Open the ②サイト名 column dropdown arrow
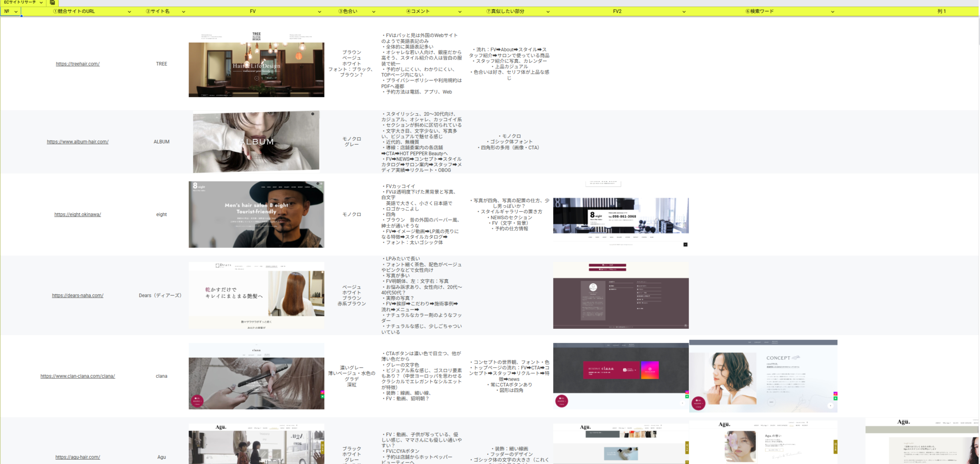 (183, 11)
